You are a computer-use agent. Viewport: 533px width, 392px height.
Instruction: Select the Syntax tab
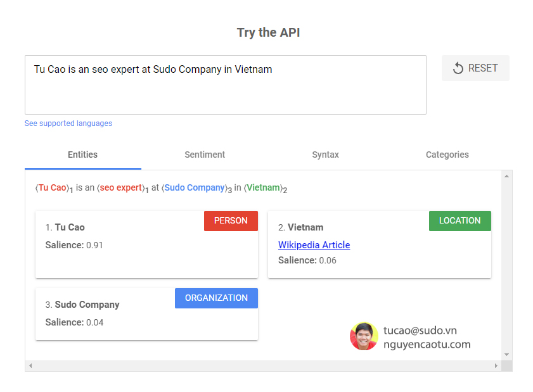[325, 155]
